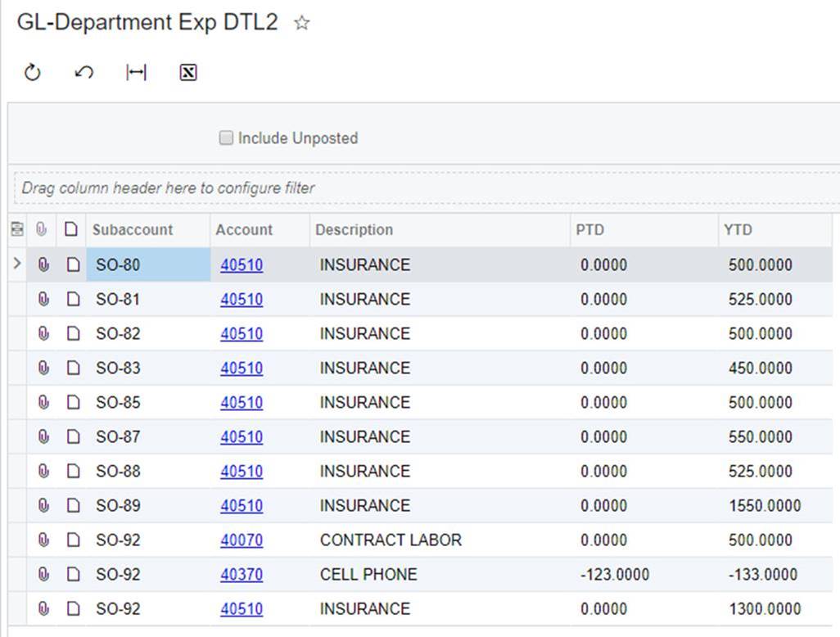The height and width of the screenshot is (637, 840).
Task: Select the -123.0000 PTD cell
Action: pyautogui.click(x=644, y=574)
